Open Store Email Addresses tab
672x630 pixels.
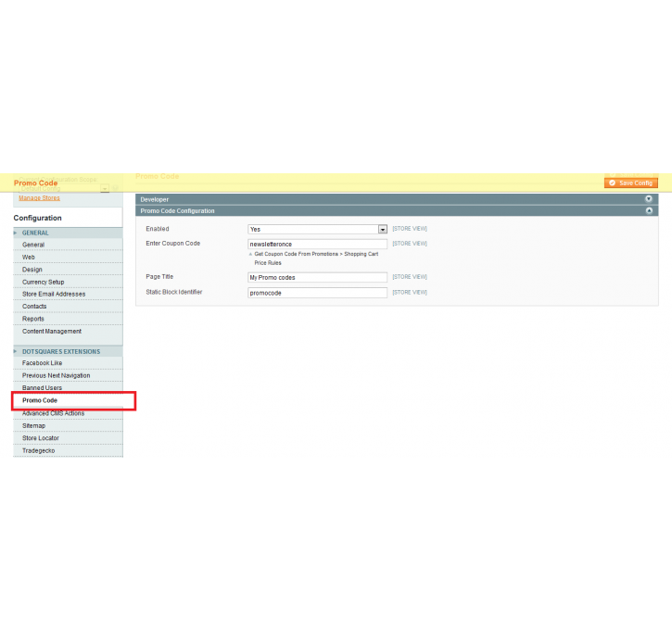pos(69,294)
